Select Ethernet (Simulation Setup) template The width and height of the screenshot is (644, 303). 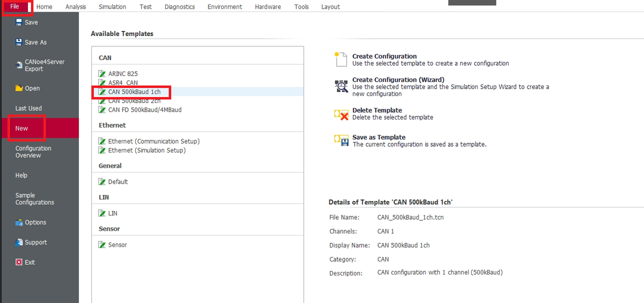(147, 150)
